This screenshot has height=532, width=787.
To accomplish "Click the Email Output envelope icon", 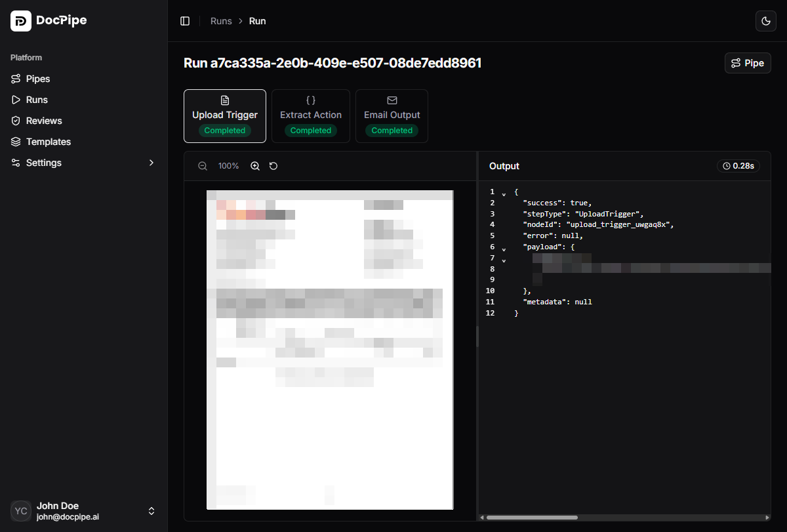I will 392,100.
